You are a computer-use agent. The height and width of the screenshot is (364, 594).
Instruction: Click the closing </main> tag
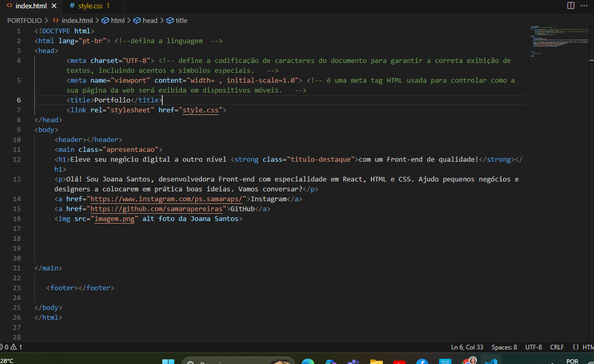[48, 268]
